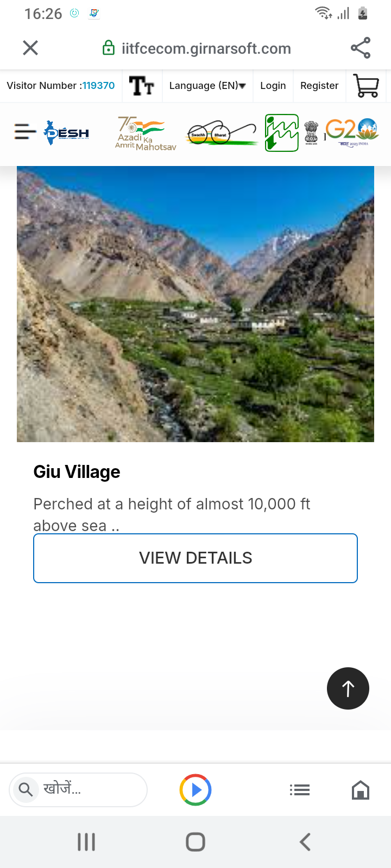Select the Swachh Bharat glasses logo
Image resolution: width=391 pixels, height=868 pixels.
point(222,133)
